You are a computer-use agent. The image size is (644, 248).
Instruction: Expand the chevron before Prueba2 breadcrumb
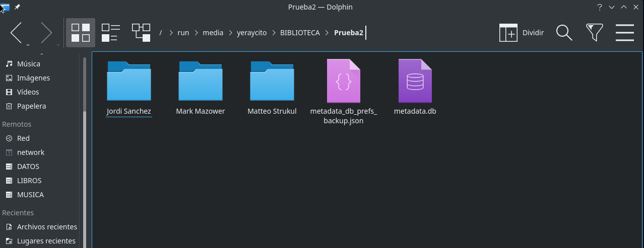pos(328,33)
